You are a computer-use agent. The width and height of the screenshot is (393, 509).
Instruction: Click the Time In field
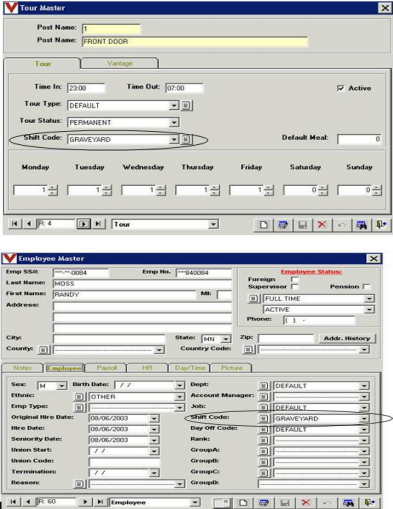pyautogui.click(x=86, y=88)
